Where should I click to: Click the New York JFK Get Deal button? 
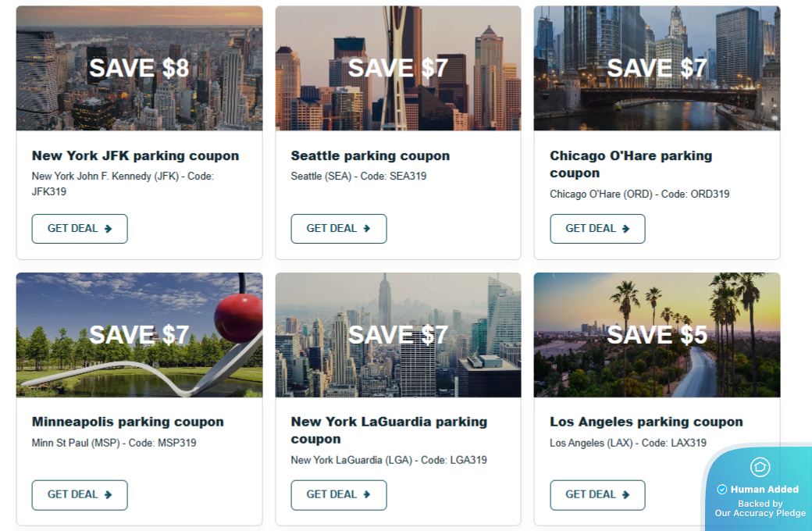click(80, 229)
